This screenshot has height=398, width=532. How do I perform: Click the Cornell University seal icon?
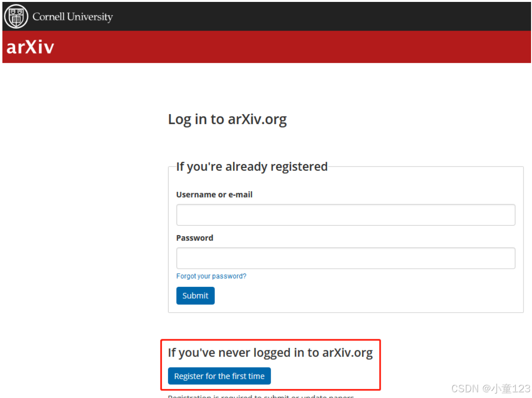16,16
